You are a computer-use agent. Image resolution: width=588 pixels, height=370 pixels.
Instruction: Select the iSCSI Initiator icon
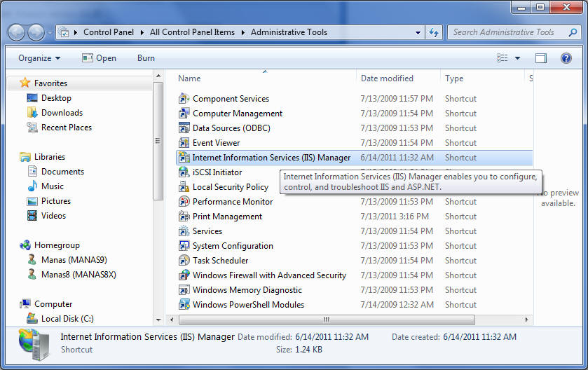coord(184,172)
